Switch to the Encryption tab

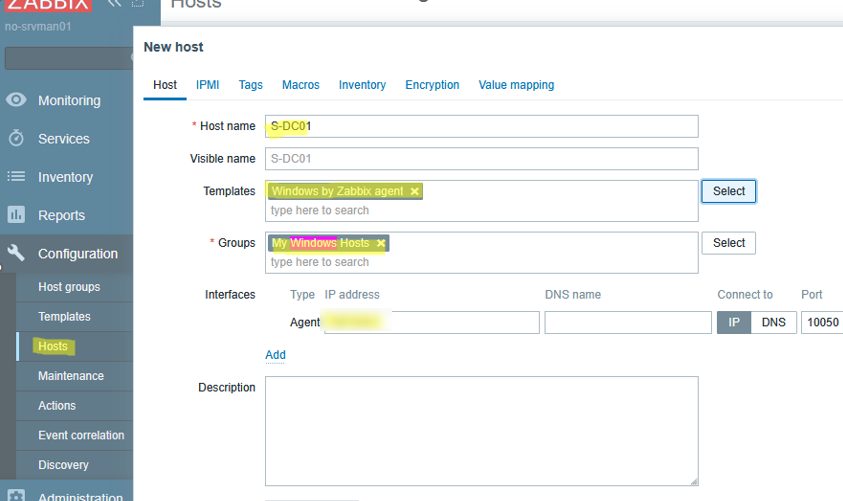click(x=432, y=85)
